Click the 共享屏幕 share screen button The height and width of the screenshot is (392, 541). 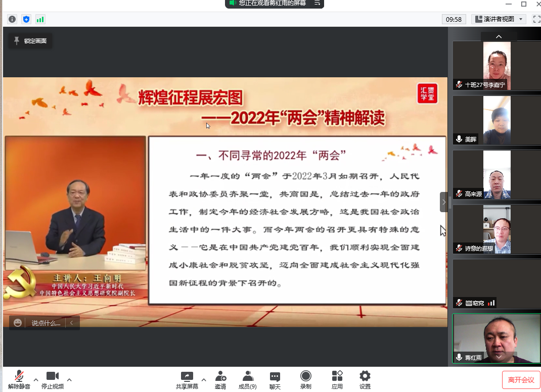coord(187,379)
